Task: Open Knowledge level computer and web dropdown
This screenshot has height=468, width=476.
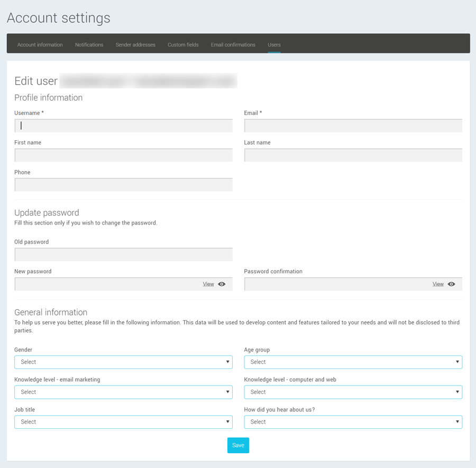Action: (353, 392)
